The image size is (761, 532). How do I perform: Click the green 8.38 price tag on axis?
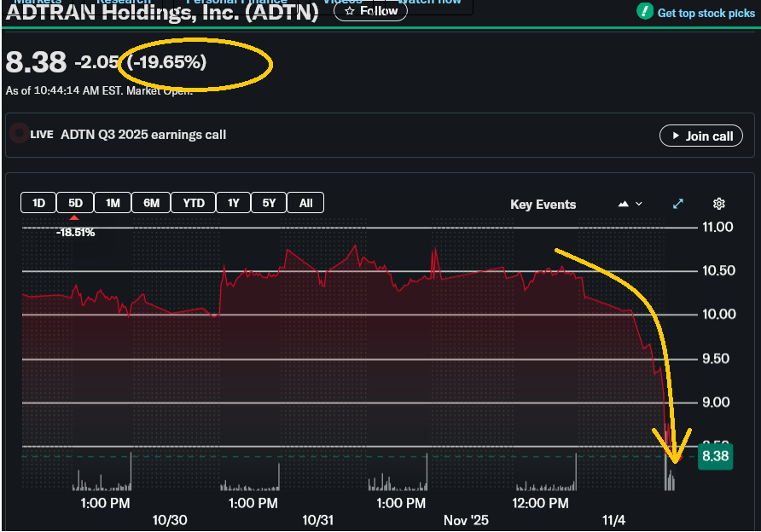point(714,456)
